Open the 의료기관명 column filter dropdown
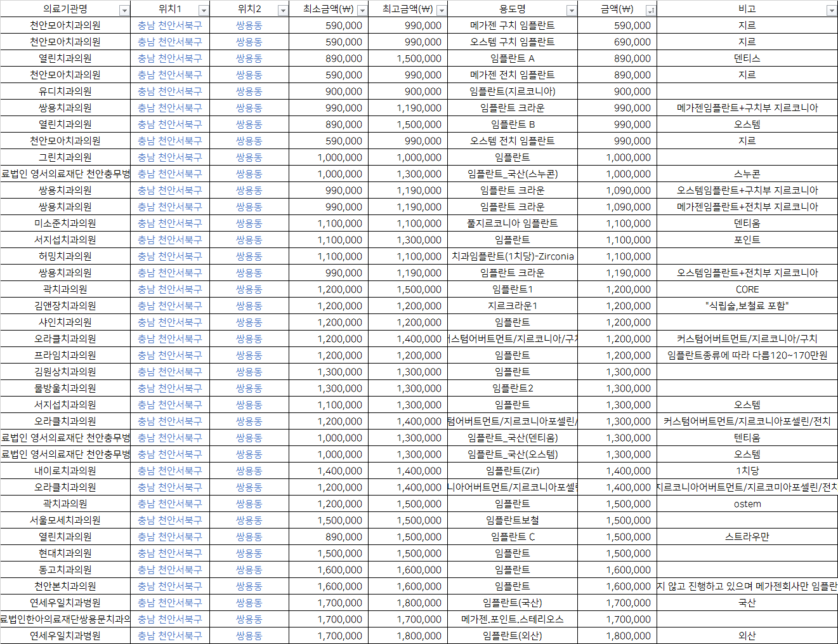Viewport: 838px width, 644px height. 124,10
